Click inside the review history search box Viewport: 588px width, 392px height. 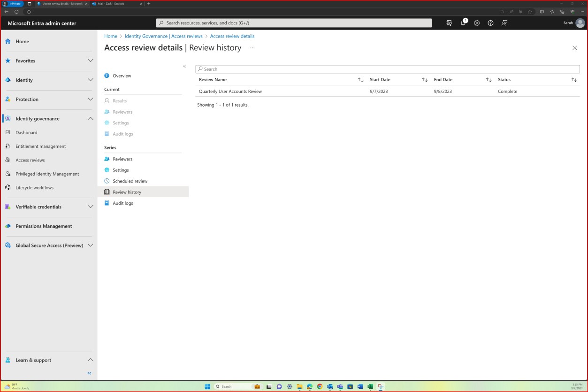(388, 69)
